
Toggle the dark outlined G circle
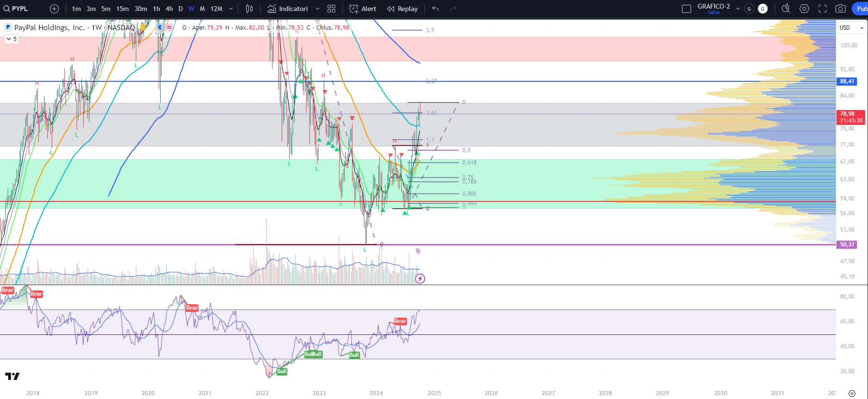coord(749,9)
